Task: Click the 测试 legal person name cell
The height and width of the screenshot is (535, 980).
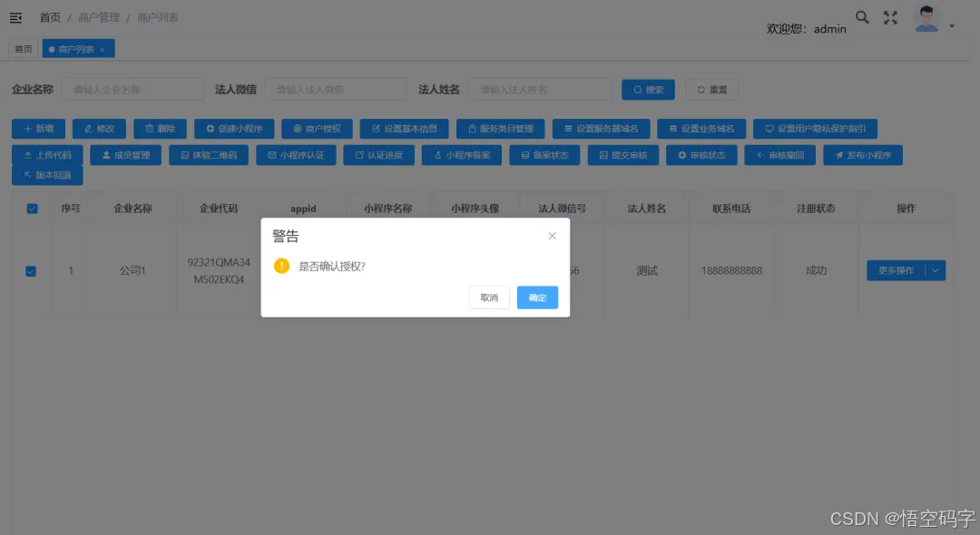Action: point(647,270)
